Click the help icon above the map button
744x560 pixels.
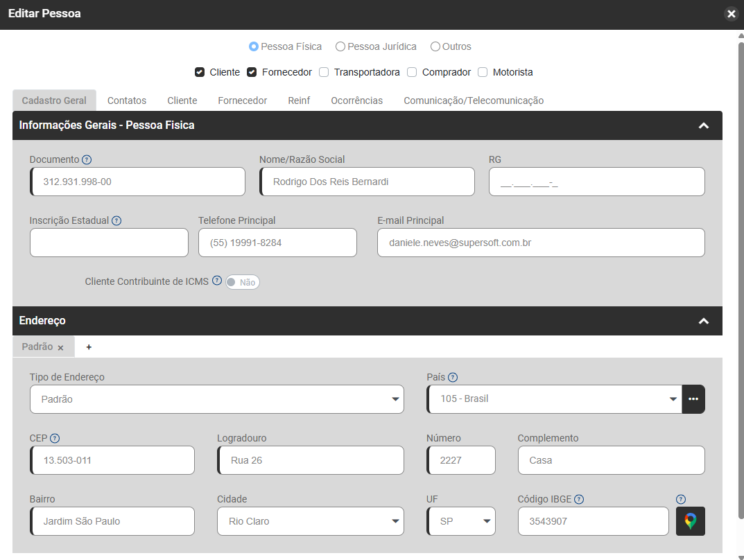coord(681,499)
